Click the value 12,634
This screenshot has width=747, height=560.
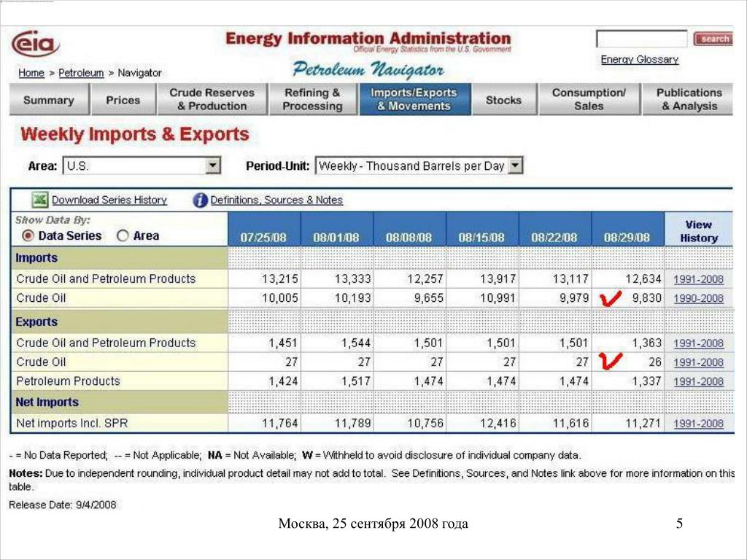point(643,279)
